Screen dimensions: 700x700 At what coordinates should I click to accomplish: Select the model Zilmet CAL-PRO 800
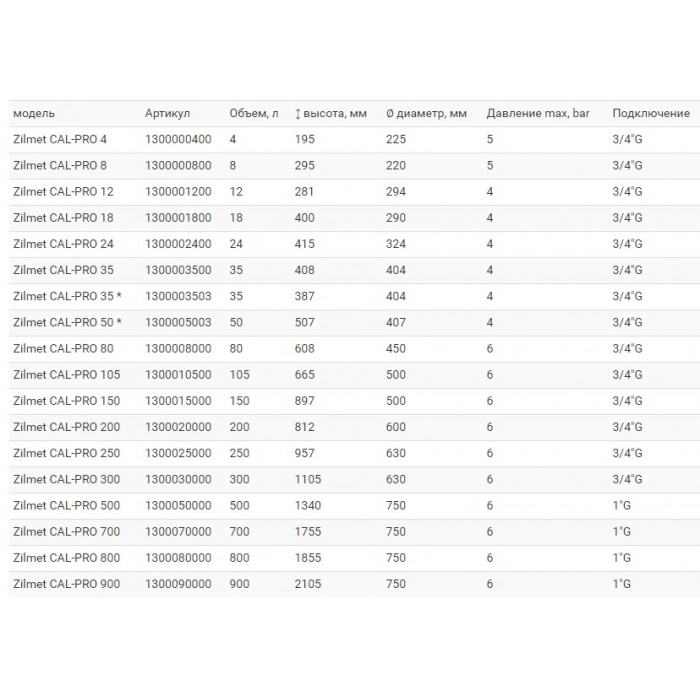coord(67,558)
